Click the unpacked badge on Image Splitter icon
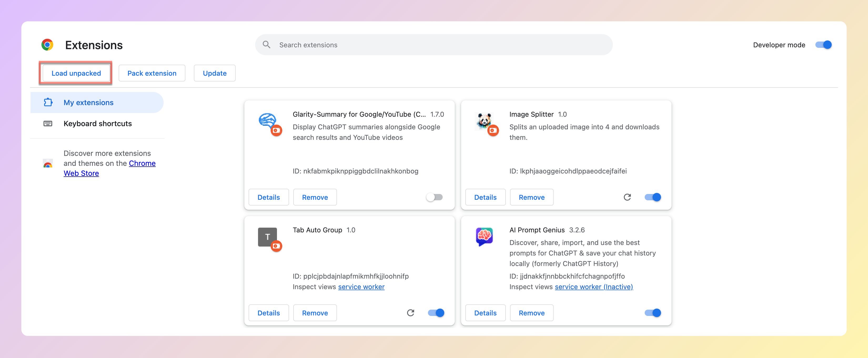Viewport: 868px width, 358px height. point(493,130)
